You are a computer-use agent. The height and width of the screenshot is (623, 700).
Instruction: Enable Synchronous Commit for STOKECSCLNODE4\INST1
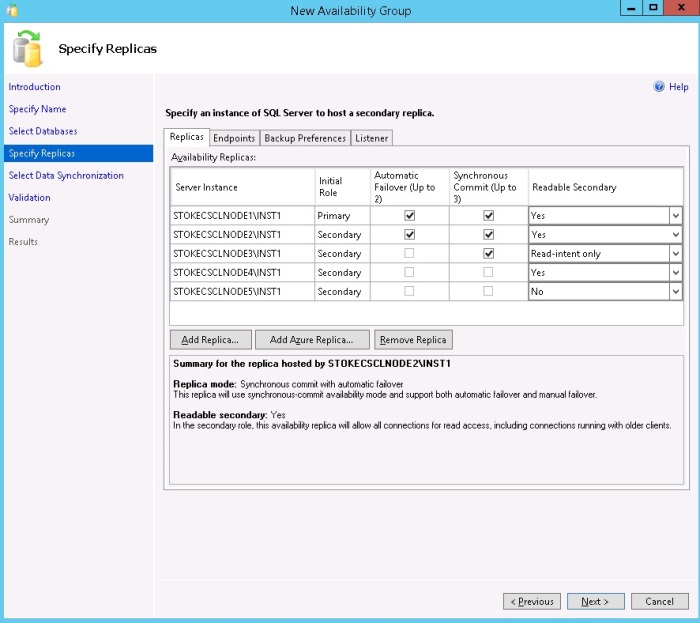(489, 272)
